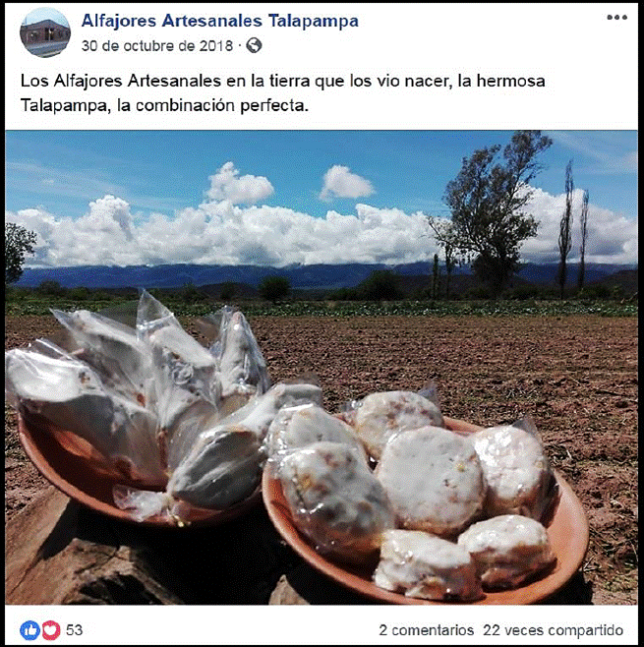Open the 2 comentarios link

426,630
